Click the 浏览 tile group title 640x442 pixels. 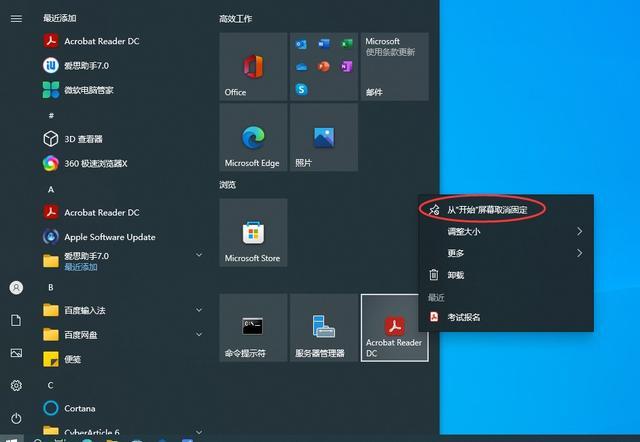point(227,185)
